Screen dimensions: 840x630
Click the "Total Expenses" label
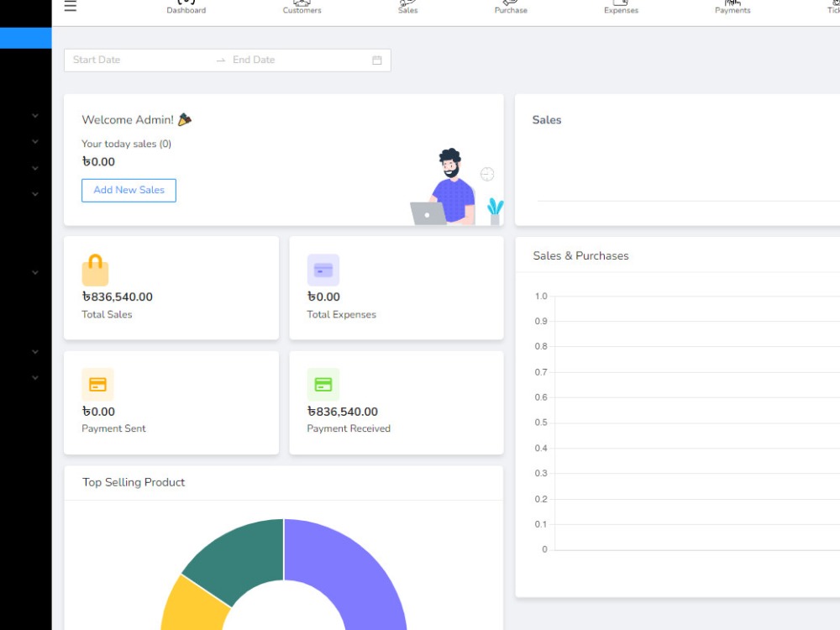click(341, 314)
